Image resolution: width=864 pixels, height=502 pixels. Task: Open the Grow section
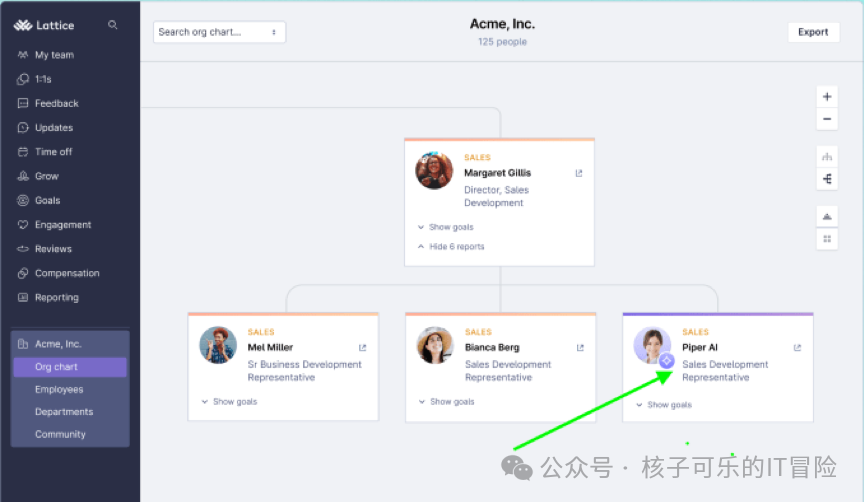(x=47, y=176)
